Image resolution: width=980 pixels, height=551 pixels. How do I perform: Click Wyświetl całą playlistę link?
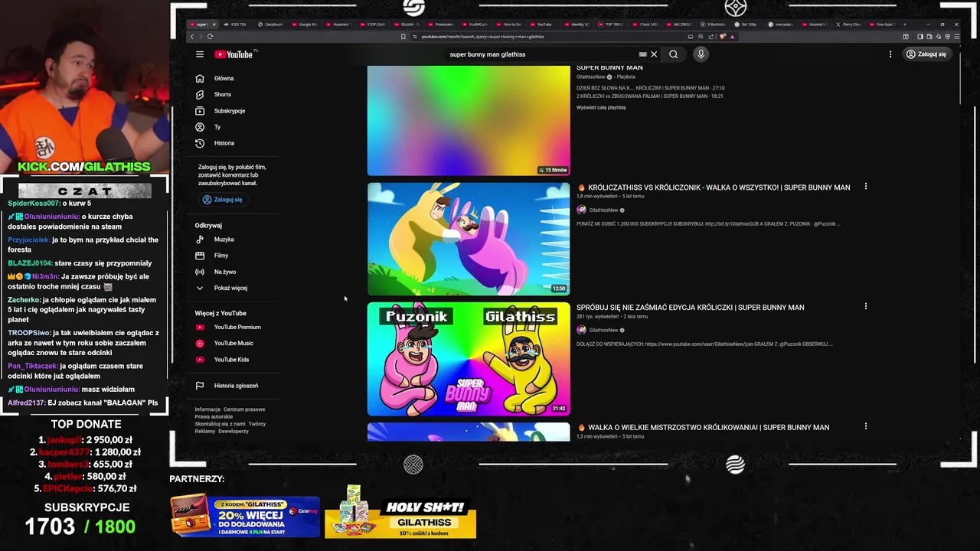coord(601,107)
